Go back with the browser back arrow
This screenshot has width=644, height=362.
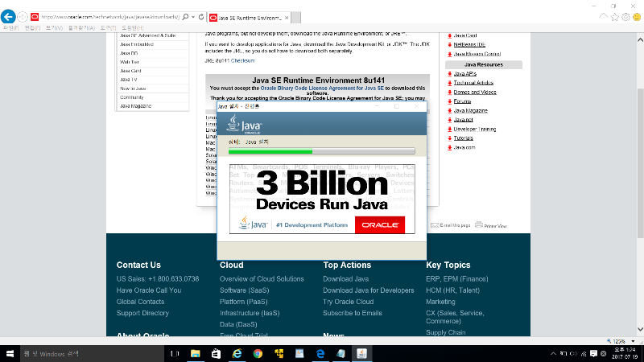point(8,17)
